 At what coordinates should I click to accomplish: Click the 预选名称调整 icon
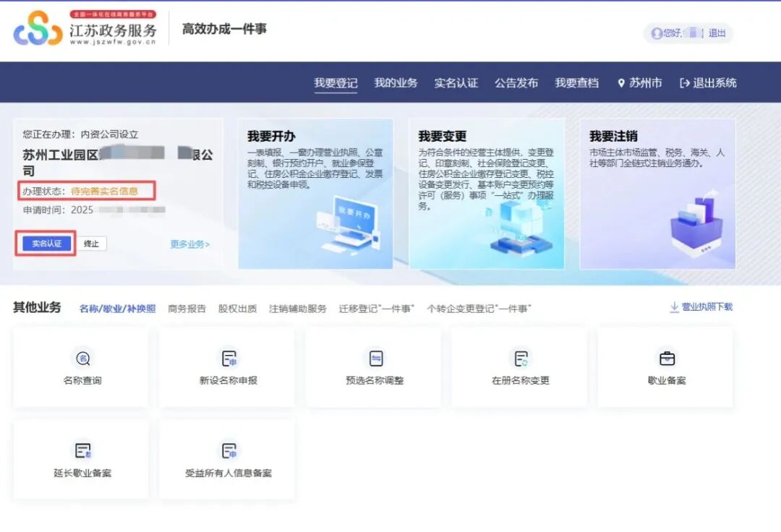click(x=375, y=359)
